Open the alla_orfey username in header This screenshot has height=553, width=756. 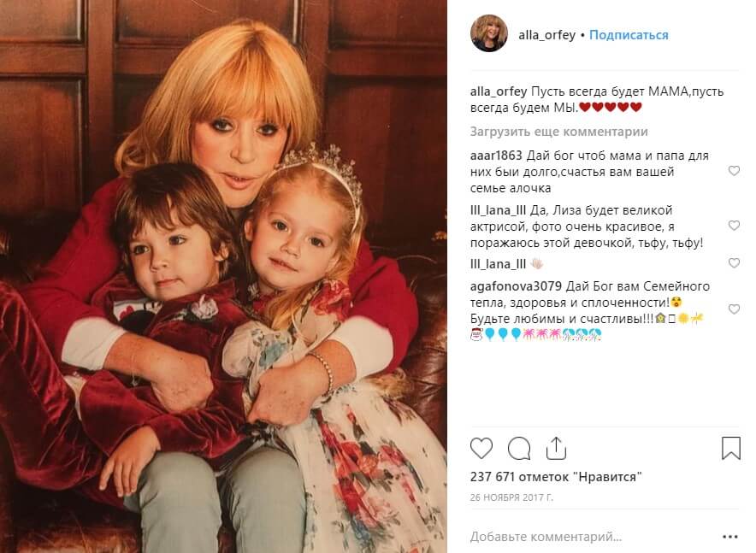pyautogui.click(x=546, y=35)
